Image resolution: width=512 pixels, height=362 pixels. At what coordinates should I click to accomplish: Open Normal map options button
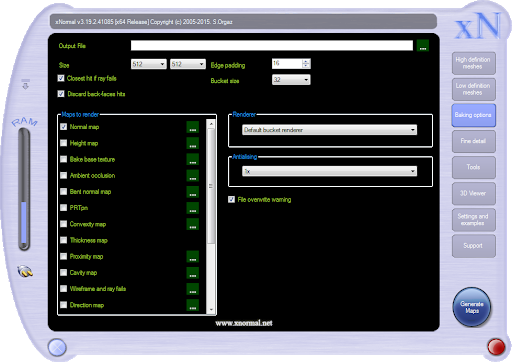pyautogui.click(x=193, y=127)
